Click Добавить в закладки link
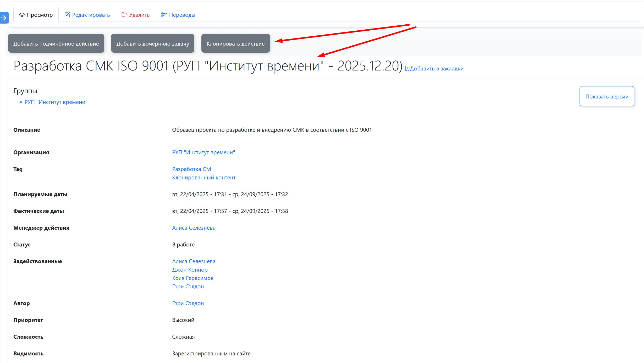 437,69
